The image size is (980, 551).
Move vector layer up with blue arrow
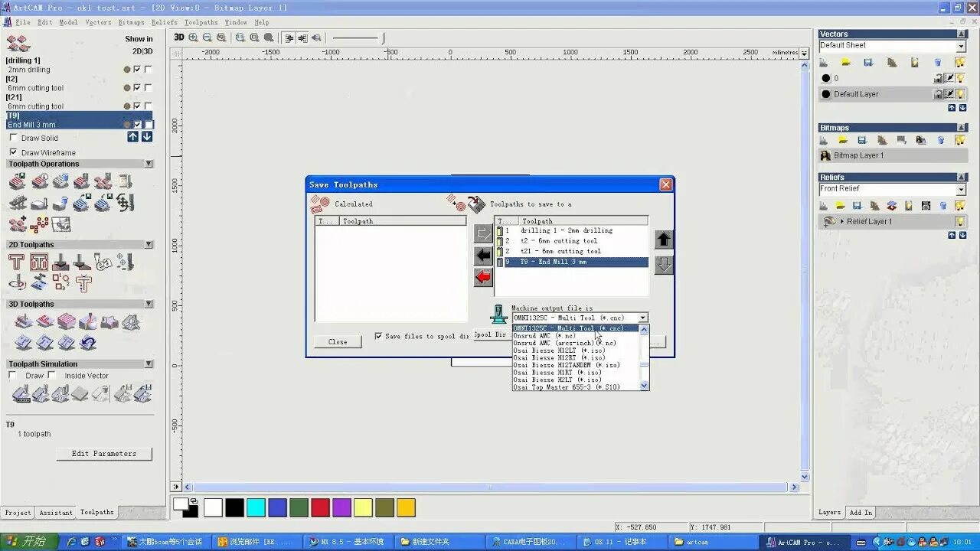click(x=952, y=108)
